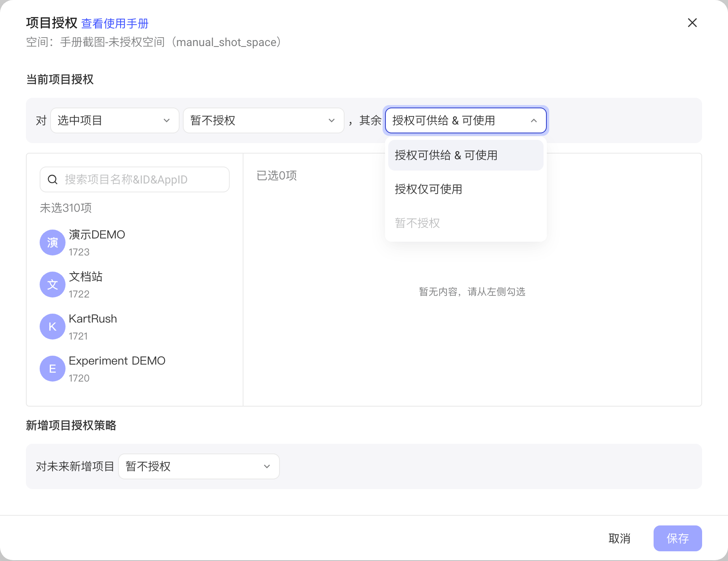The height and width of the screenshot is (561, 728).
Task: Open the 查看使用手册 link
Action: click(x=115, y=23)
